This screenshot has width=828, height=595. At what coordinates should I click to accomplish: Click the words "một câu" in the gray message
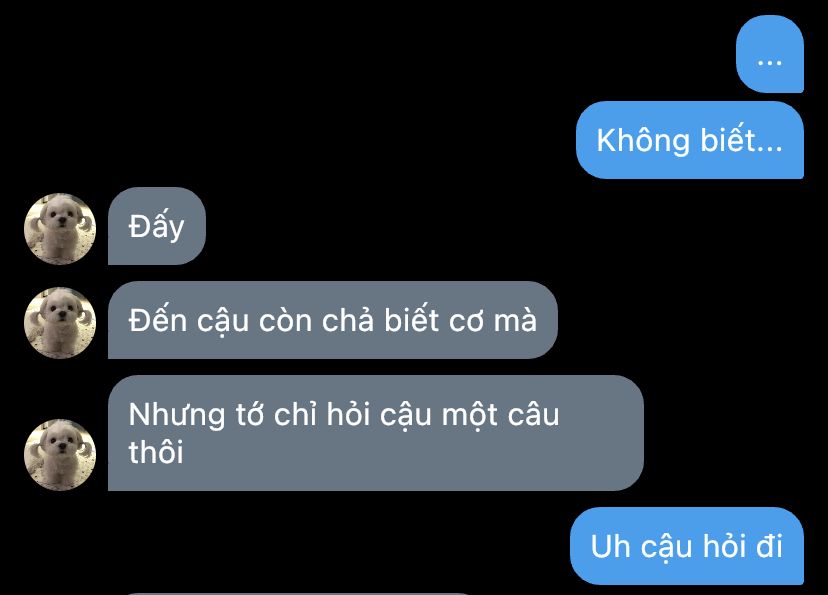pos(501,415)
